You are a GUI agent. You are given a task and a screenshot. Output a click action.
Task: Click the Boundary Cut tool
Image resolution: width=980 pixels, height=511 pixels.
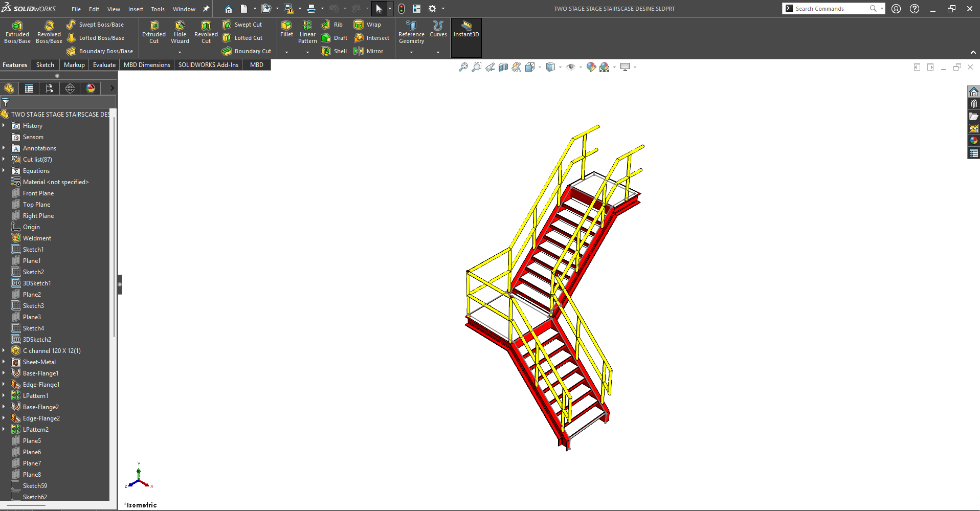[247, 51]
